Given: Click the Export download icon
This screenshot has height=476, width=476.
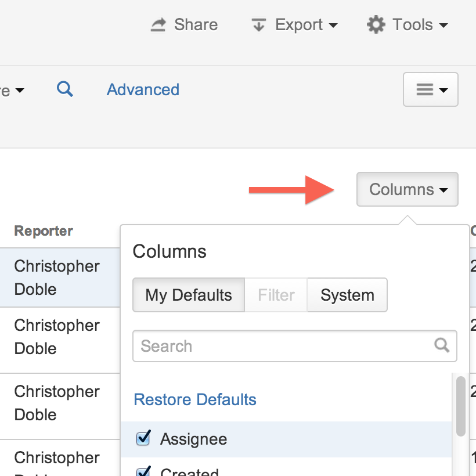Looking at the screenshot, I should [258, 24].
